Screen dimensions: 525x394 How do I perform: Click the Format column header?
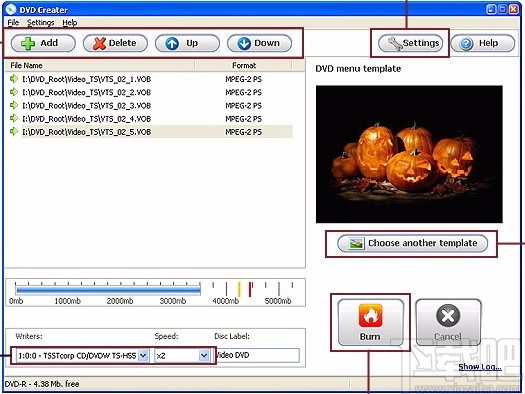pyautogui.click(x=244, y=65)
